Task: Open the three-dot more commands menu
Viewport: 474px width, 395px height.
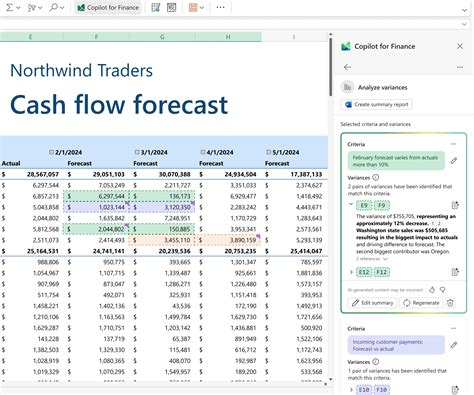Action: coord(220,7)
